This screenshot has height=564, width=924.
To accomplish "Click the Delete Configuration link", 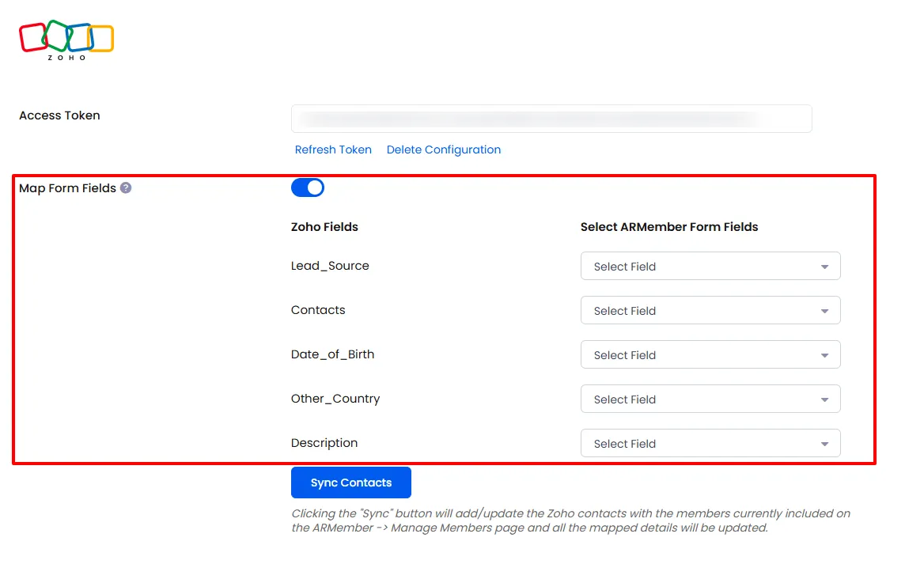I will (443, 150).
